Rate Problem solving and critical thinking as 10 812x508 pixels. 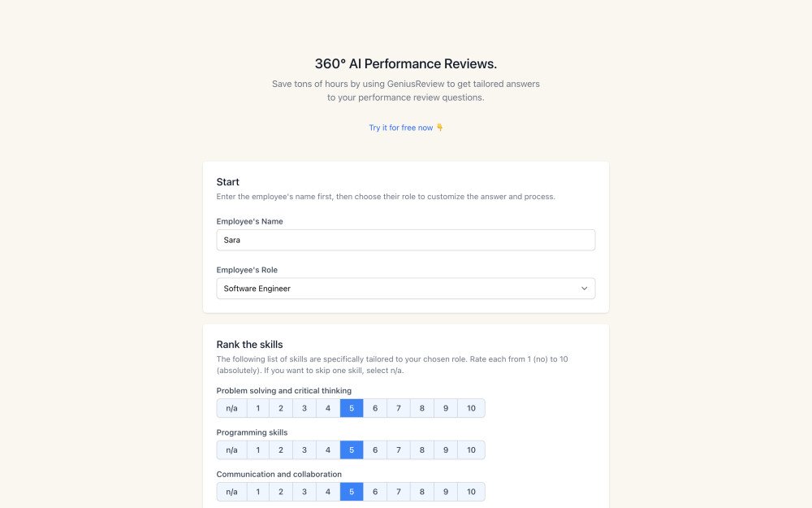click(x=471, y=408)
